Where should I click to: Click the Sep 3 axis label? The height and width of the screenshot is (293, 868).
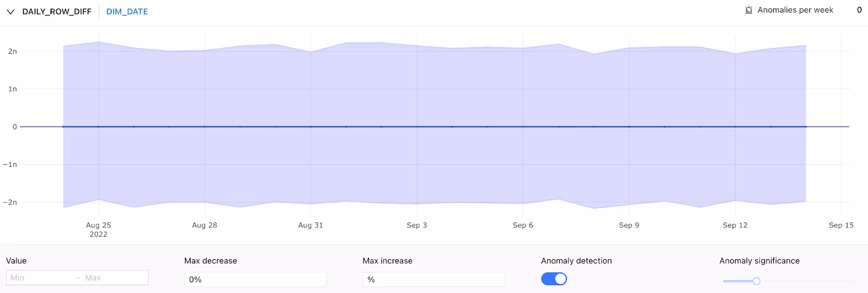417,225
